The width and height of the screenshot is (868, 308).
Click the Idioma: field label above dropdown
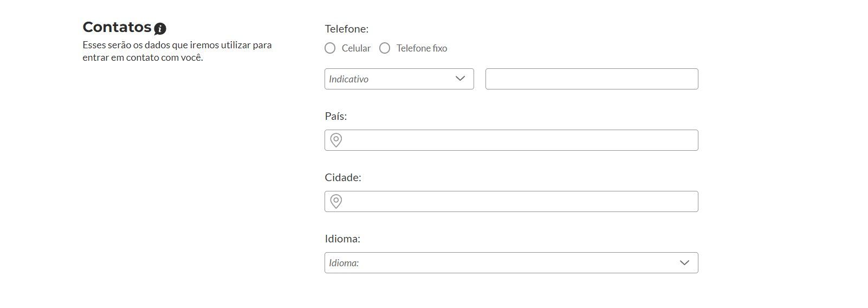[342, 239]
